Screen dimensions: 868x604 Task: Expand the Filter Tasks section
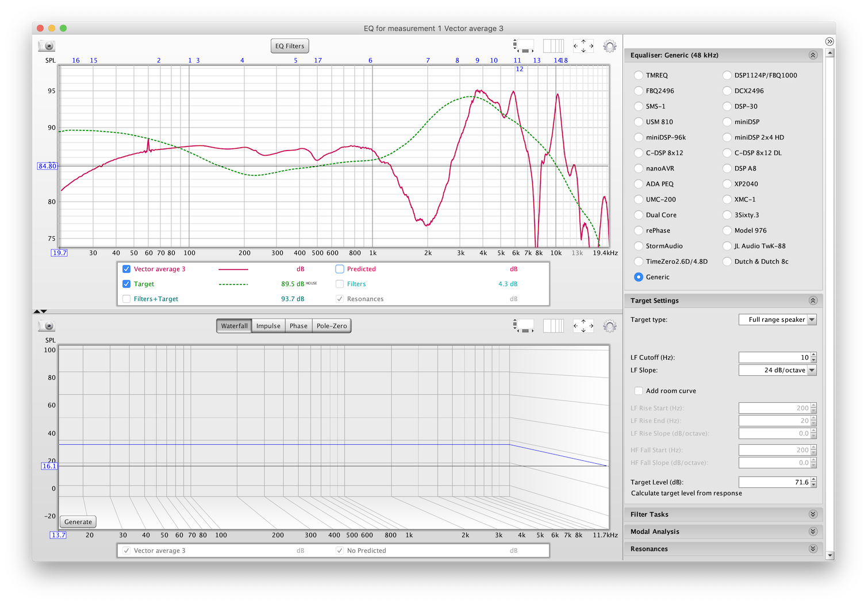click(813, 514)
